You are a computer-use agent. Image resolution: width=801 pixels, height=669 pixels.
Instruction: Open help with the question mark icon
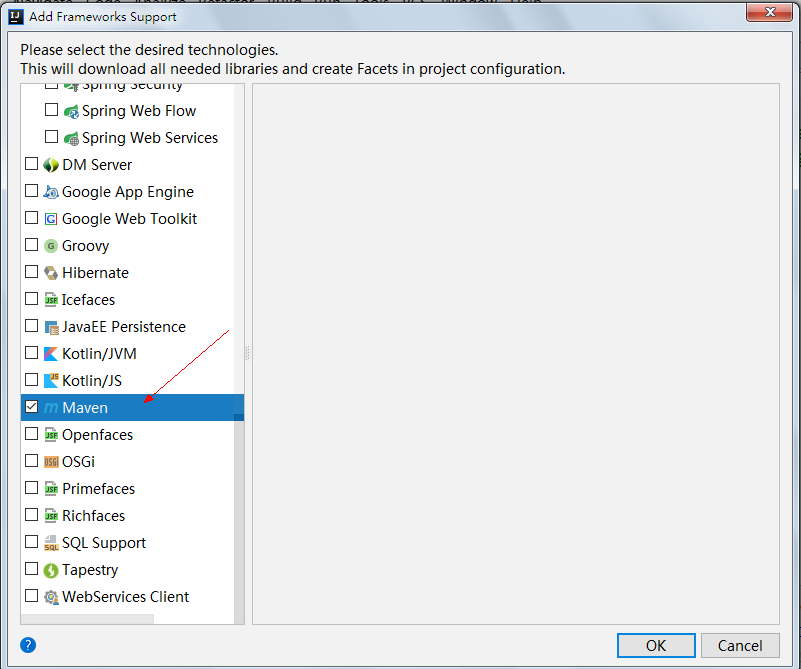tap(28, 645)
